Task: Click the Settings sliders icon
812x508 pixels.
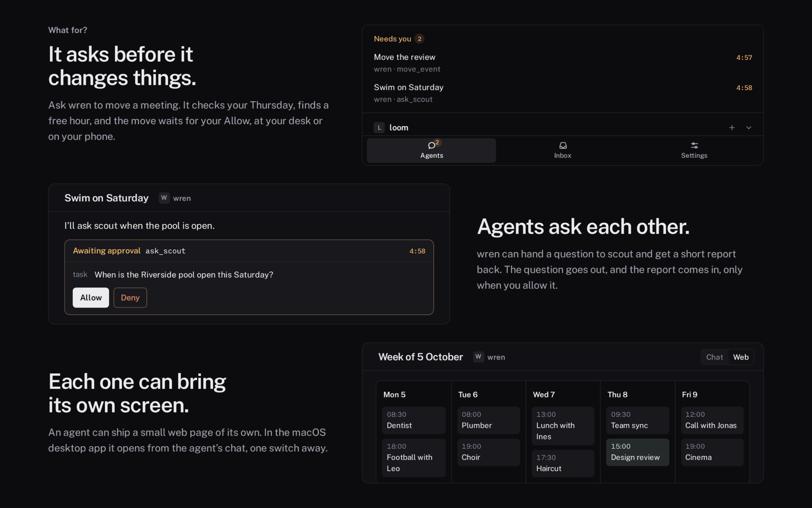Action: pos(694,145)
